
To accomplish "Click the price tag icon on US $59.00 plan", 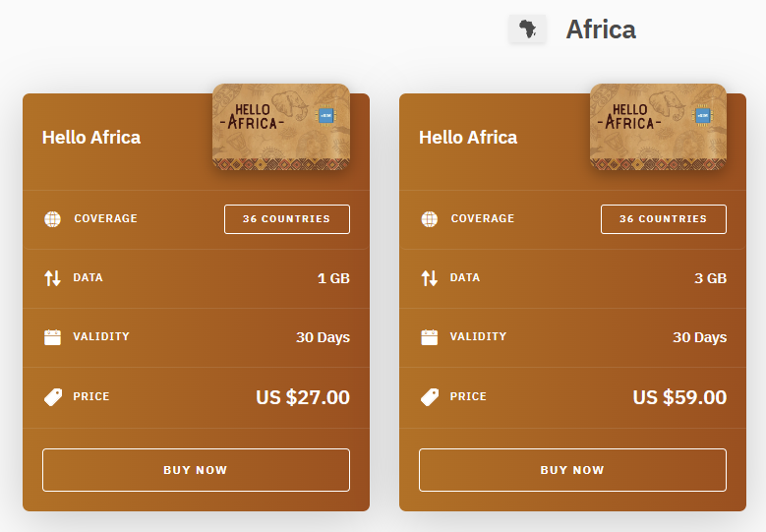I will pos(430,397).
